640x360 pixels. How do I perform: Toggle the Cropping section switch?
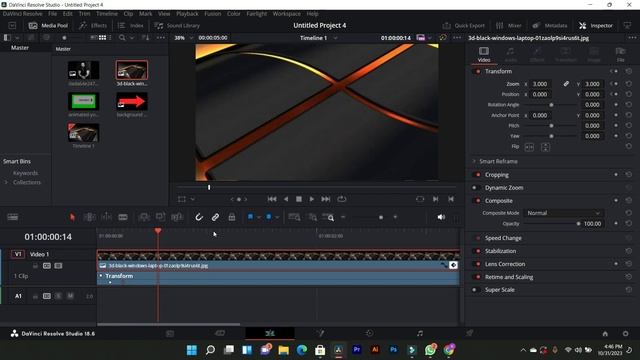(x=477, y=175)
